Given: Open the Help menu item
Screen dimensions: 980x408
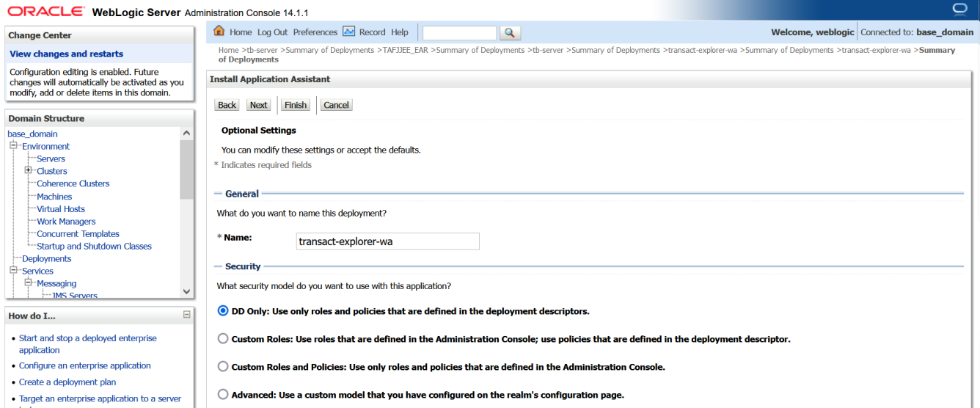Looking at the screenshot, I should [399, 32].
